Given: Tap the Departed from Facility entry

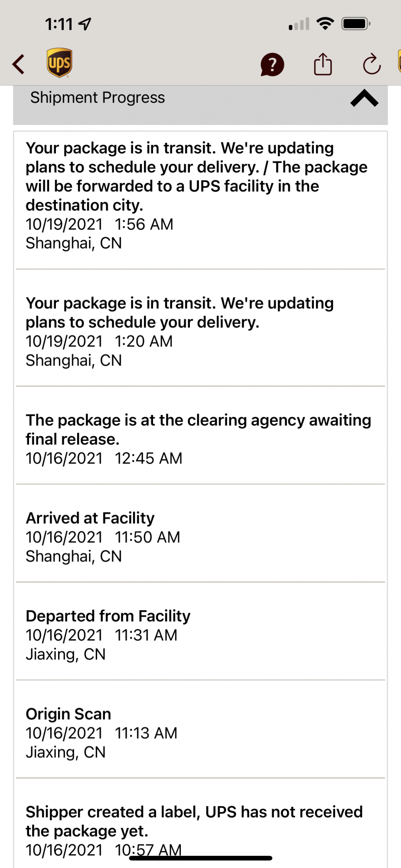Looking at the screenshot, I should 200,635.
